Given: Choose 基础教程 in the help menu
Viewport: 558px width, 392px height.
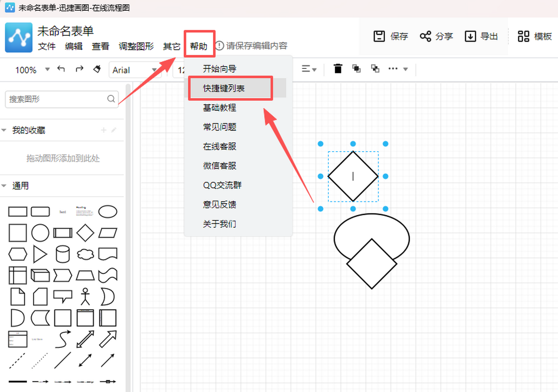Looking at the screenshot, I should 219,107.
